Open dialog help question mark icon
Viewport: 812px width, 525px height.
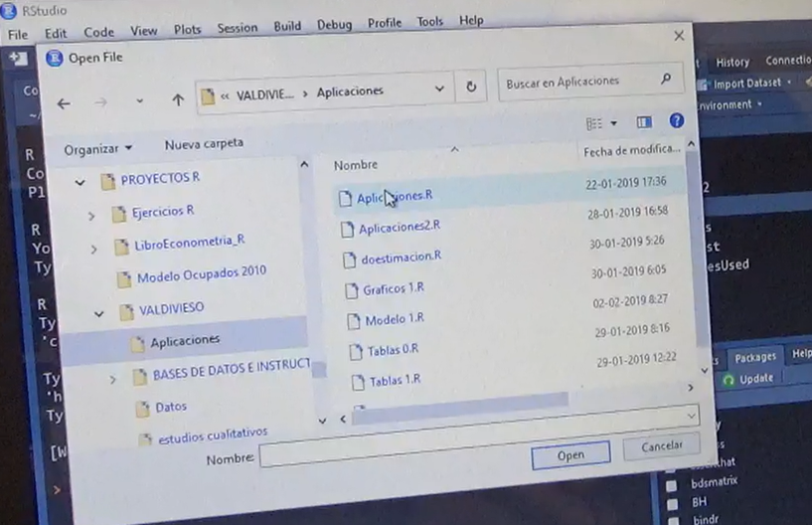[676, 120]
